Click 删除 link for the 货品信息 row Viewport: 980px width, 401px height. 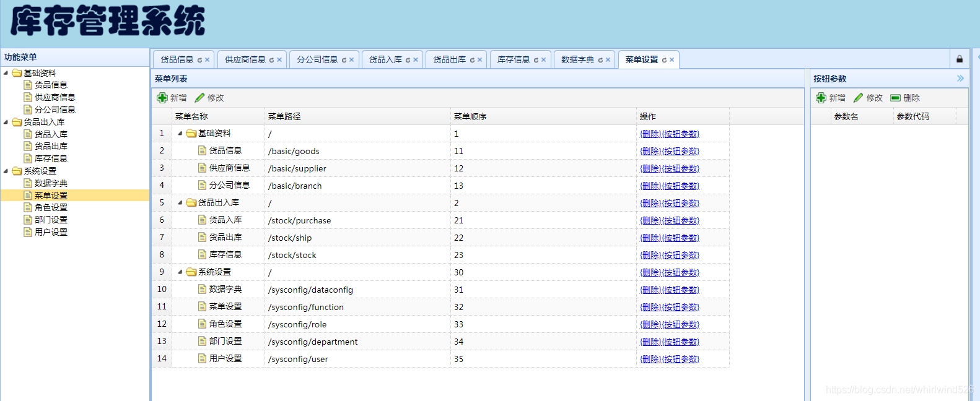pos(650,151)
